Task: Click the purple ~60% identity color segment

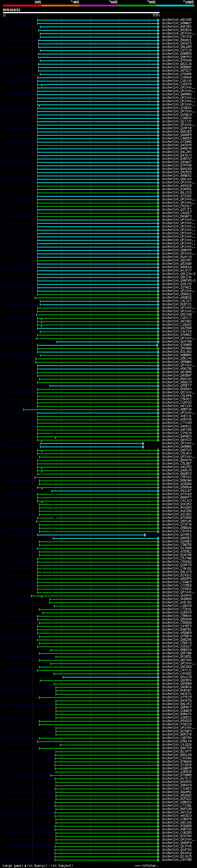Action: click(98, 6)
